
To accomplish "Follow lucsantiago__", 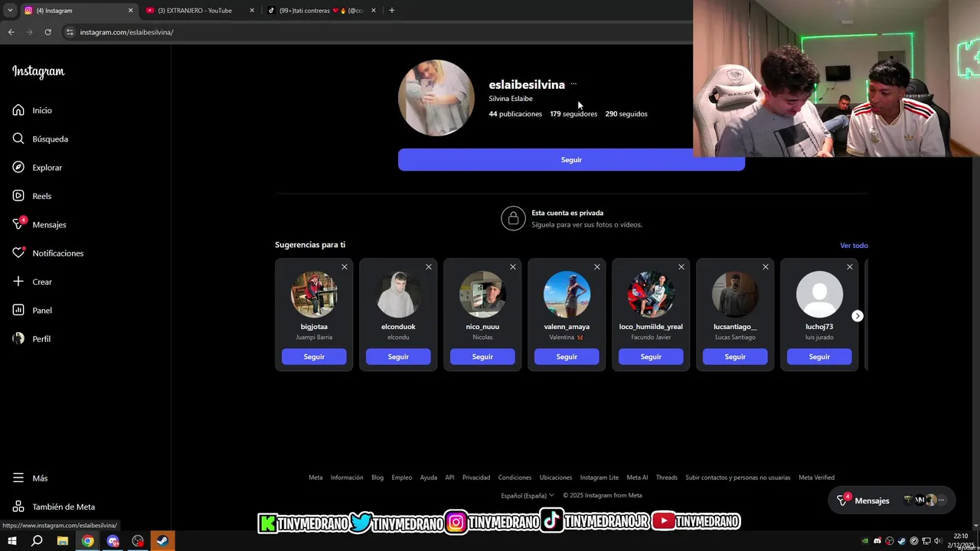I will [x=735, y=357].
